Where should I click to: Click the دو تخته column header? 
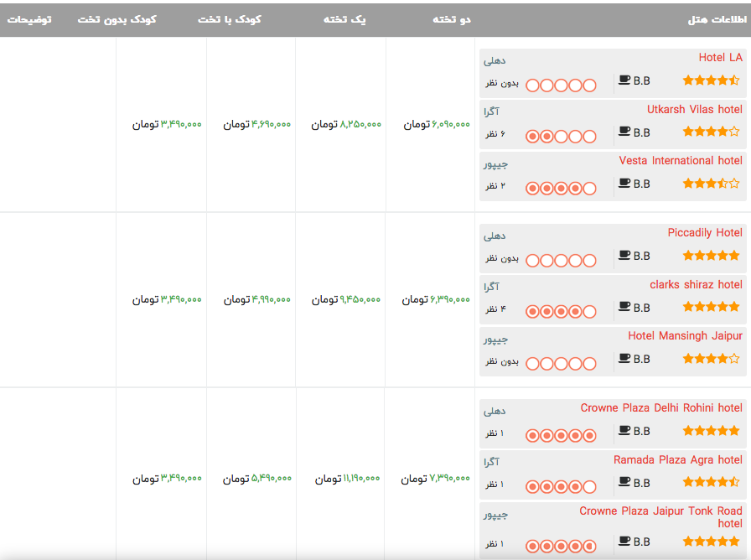(452, 19)
